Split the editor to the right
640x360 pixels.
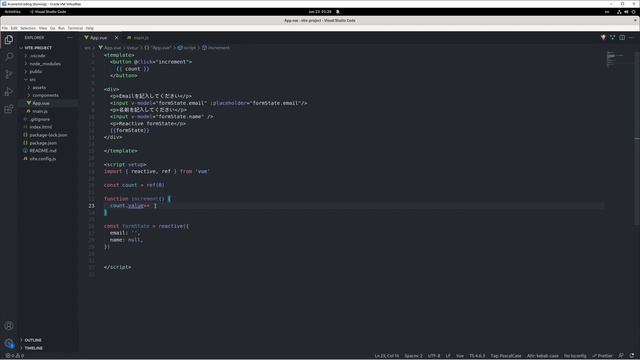(x=622, y=38)
